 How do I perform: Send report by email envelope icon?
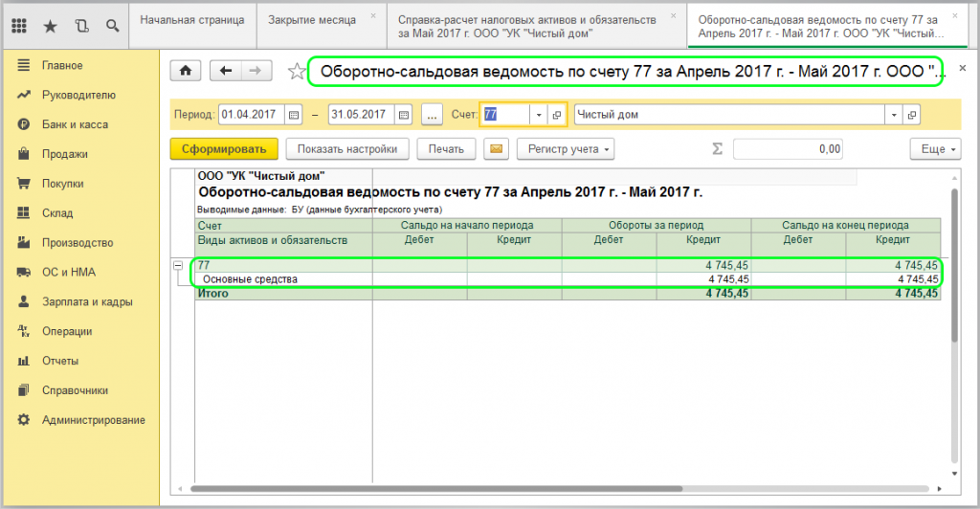point(495,149)
